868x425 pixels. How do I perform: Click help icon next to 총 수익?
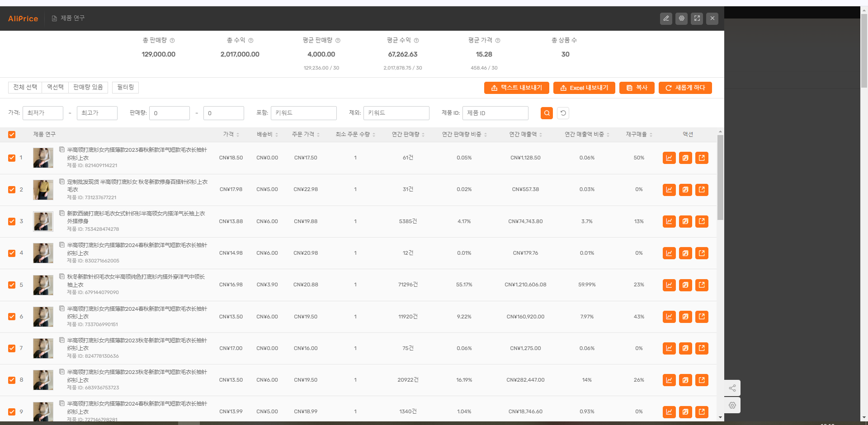point(251,40)
